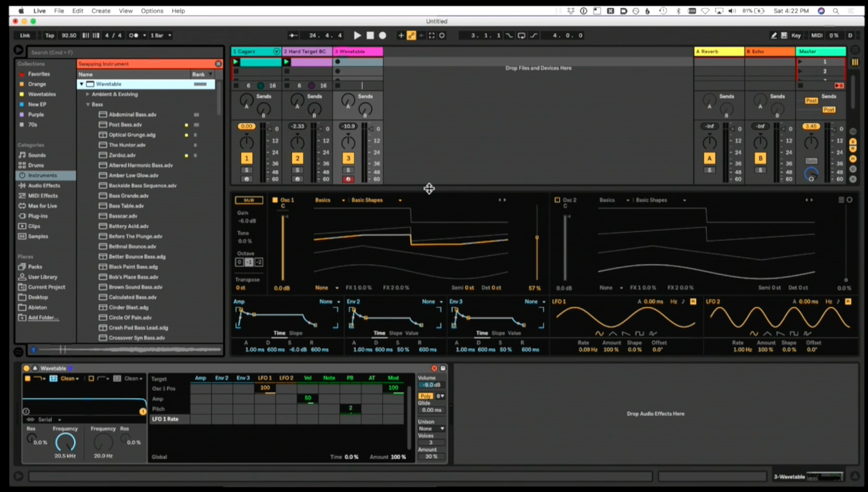Open Packs in browser Places

pyautogui.click(x=35, y=267)
